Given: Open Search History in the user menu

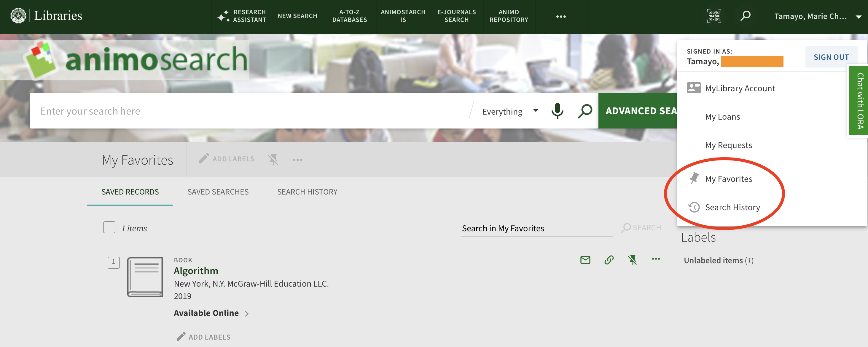Looking at the screenshot, I should pos(732,207).
